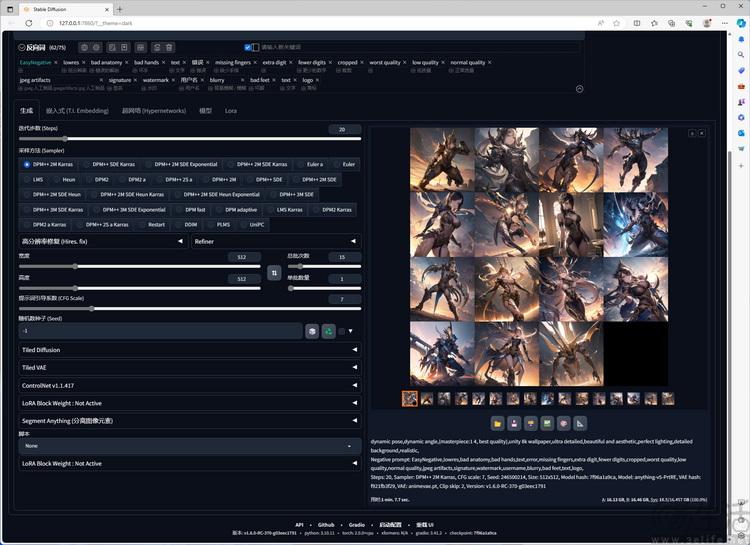Screen dimensions: 750x545
Task: Switch to the Hypernetworks tab
Action: tap(153, 111)
